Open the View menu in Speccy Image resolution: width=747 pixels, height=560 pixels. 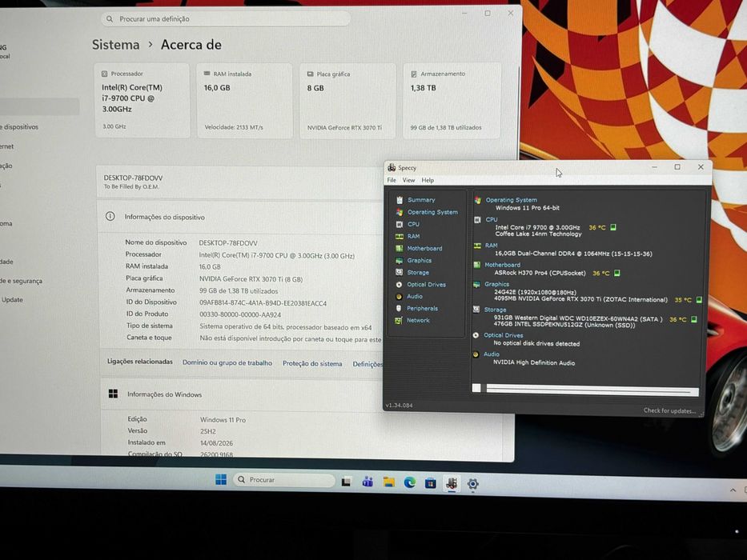(409, 180)
